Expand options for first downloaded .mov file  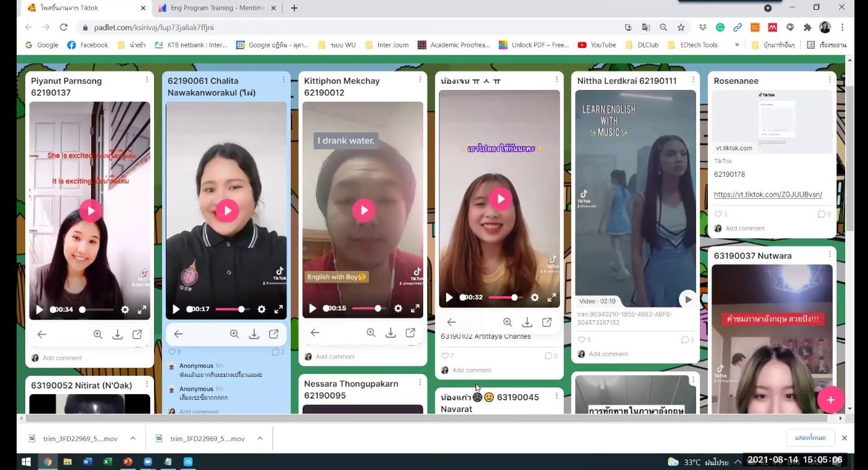[x=133, y=439]
